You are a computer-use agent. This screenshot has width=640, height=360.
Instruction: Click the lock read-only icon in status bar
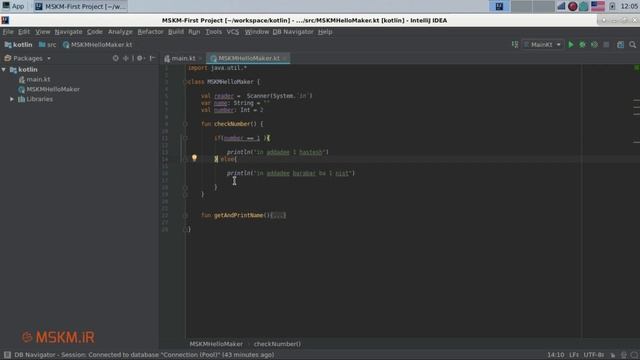coord(613,355)
